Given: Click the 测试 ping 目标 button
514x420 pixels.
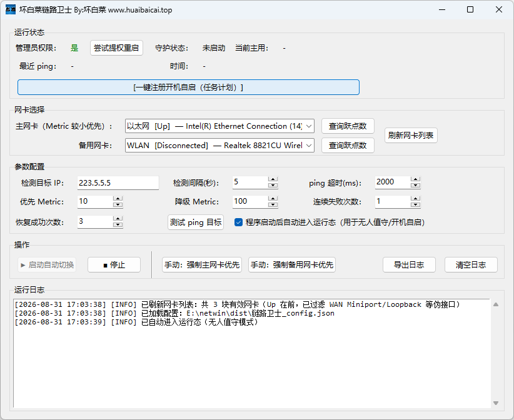Looking at the screenshot, I should tap(196, 222).
